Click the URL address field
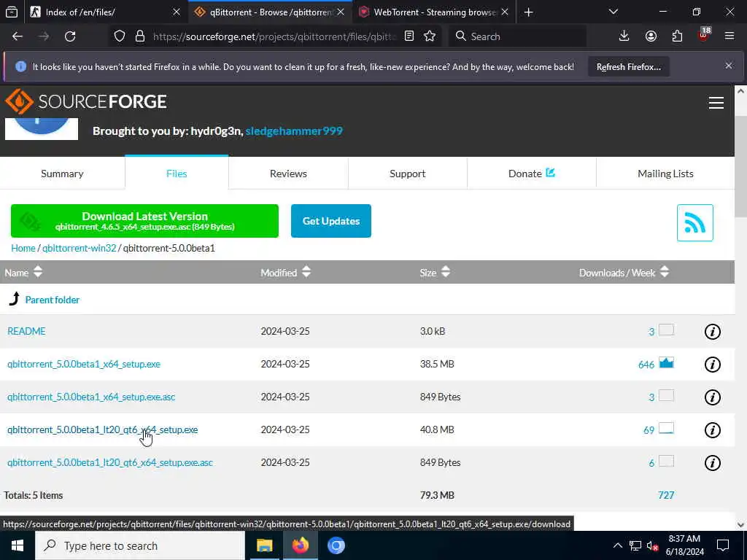Viewport: 747px width, 560px height. pos(274,36)
